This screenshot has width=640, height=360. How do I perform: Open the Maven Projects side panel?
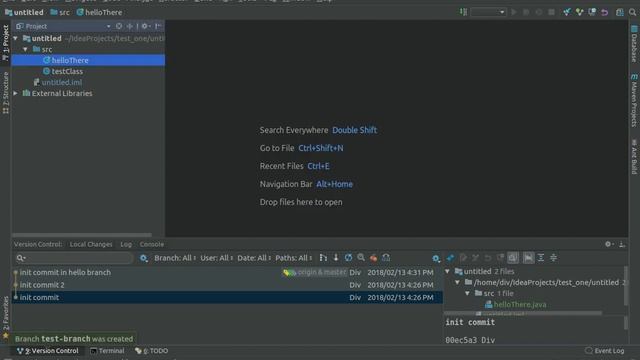[634, 100]
